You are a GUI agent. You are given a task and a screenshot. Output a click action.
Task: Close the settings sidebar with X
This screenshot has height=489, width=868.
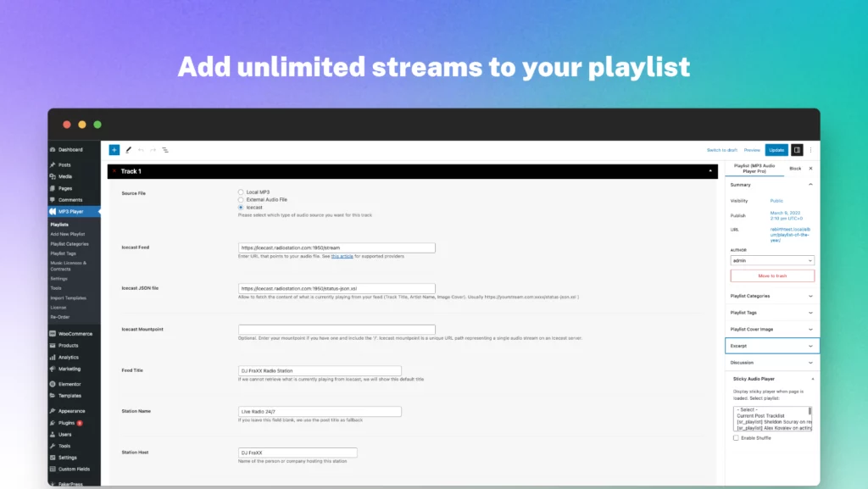click(810, 168)
